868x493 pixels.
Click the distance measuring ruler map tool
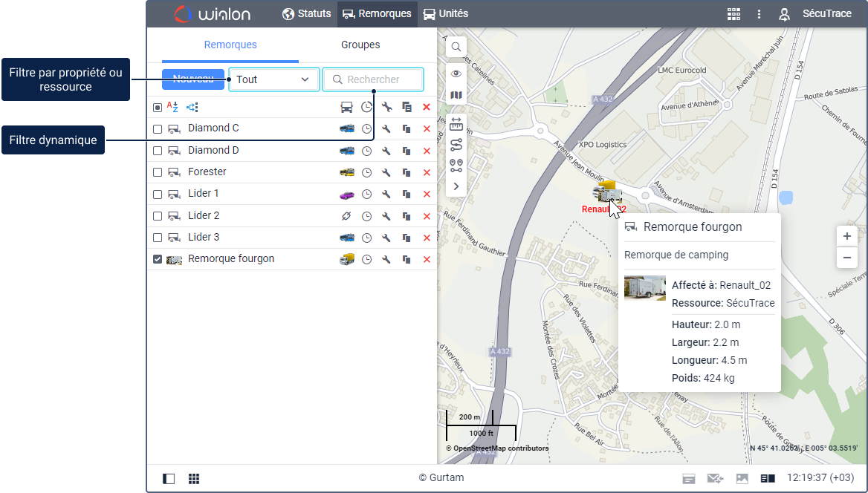[x=456, y=123]
